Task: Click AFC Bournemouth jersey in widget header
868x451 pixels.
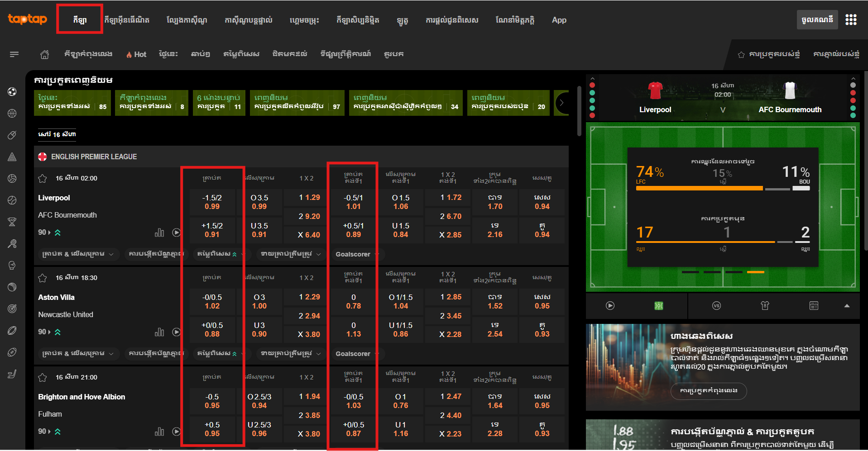Action: (x=790, y=90)
